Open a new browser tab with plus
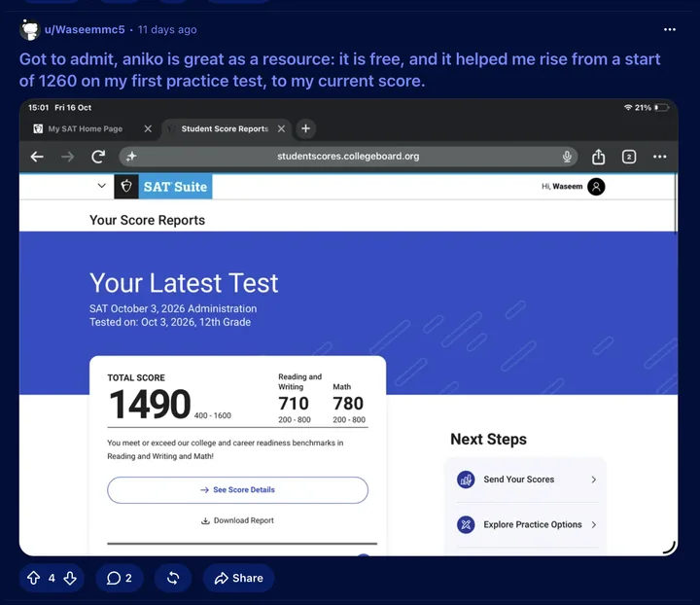700x605 pixels. tap(306, 128)
